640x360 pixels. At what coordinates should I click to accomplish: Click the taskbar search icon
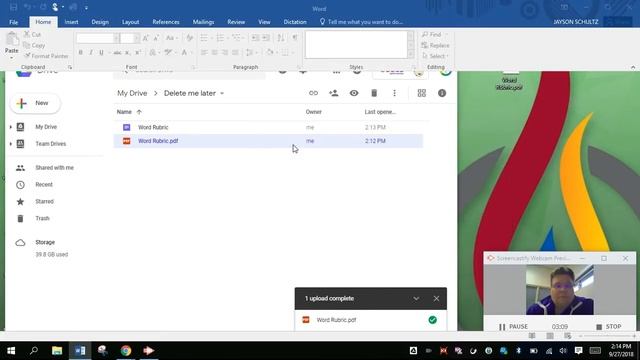coord(34,351)
